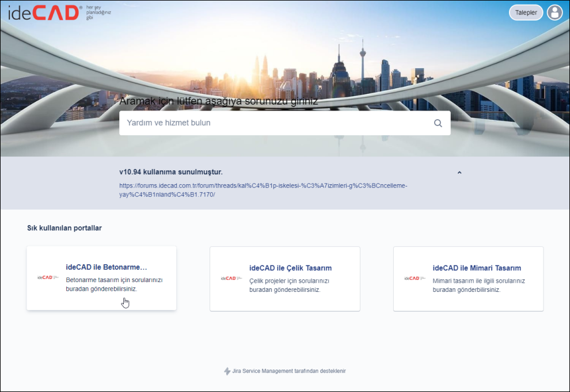This screenshot has width=570, height=392.
Task: Open the "ideCAD ile Betonarme…" portal title
Action: coord(107,268)
